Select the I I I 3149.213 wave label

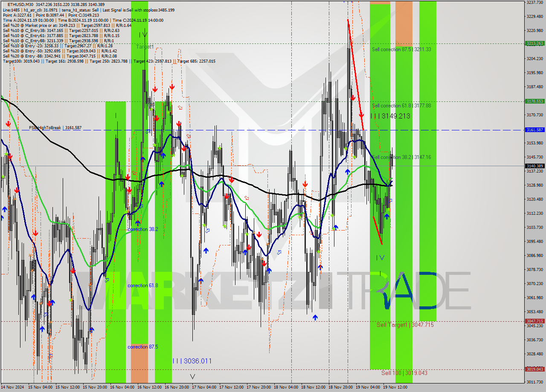tap(390, 116)
